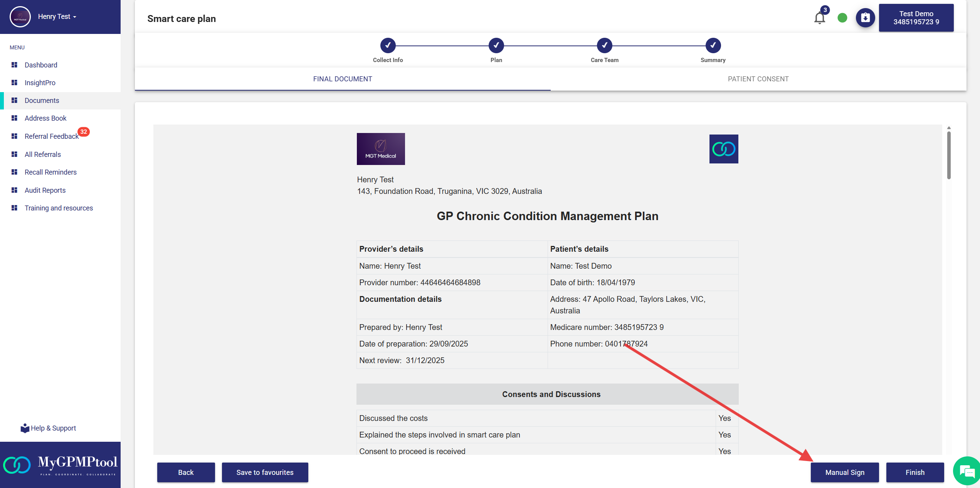Jump to the Plan step circle
Screen dimensions: 980x488
[496, 45]
